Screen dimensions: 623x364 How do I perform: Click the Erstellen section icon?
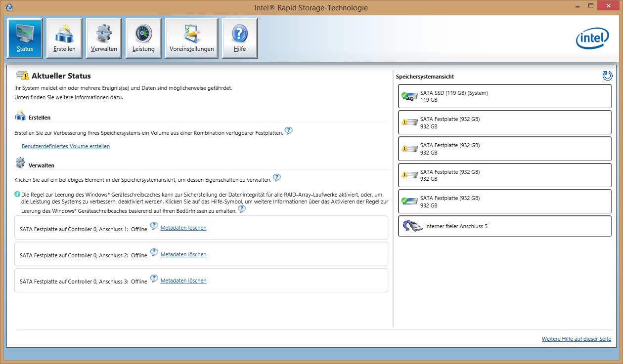coord(20,116)
